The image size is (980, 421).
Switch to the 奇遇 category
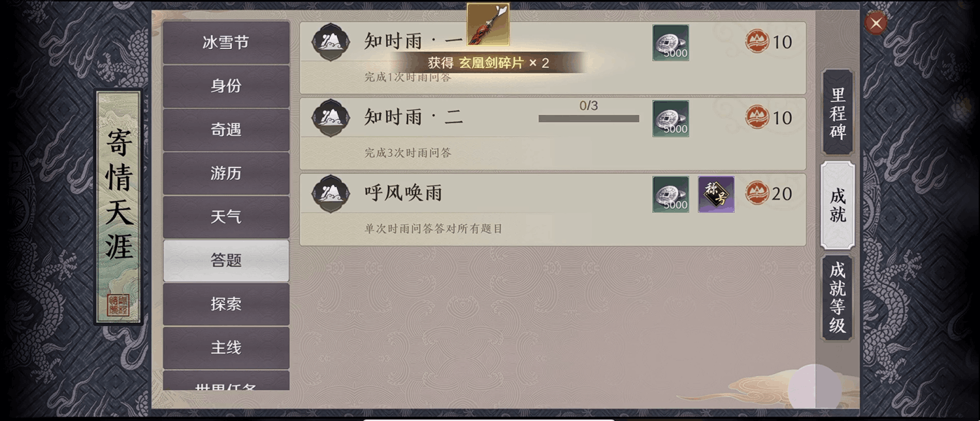coord(226,130)
